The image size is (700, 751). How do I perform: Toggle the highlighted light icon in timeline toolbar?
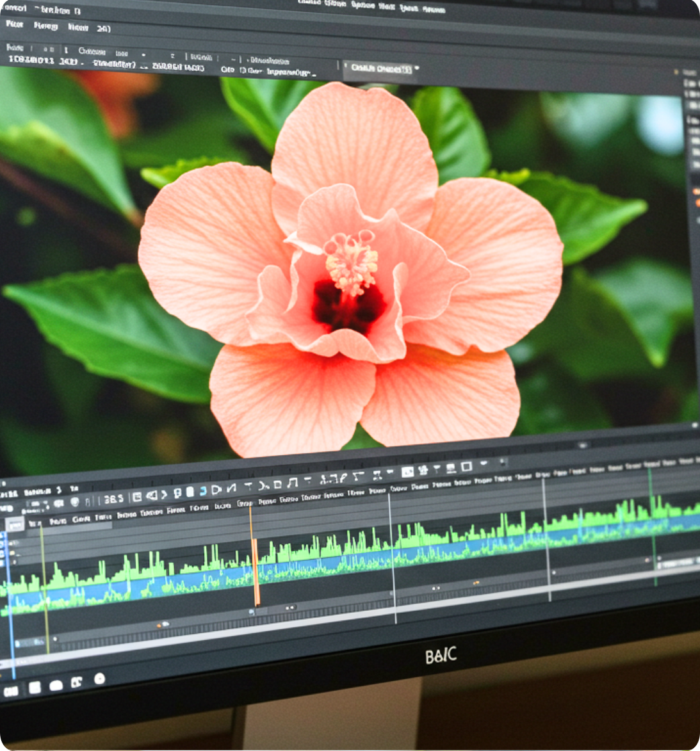407,472
